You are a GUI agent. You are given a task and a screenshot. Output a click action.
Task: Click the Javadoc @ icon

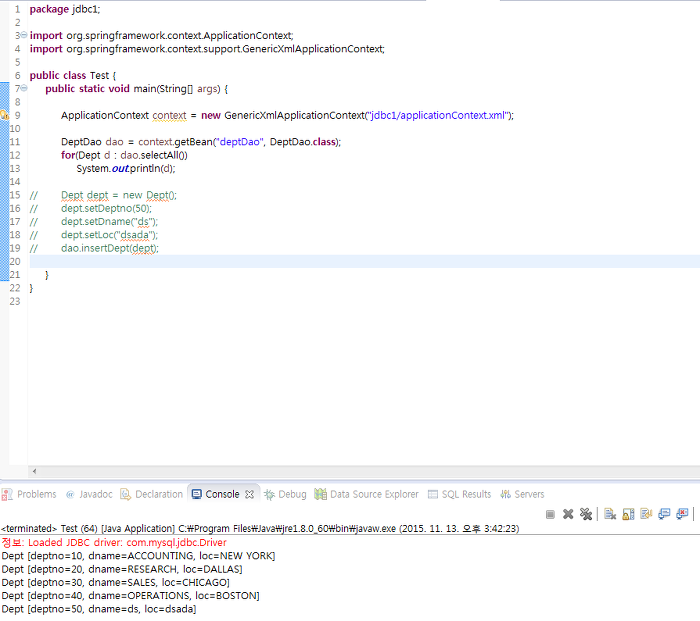[70, 494]
